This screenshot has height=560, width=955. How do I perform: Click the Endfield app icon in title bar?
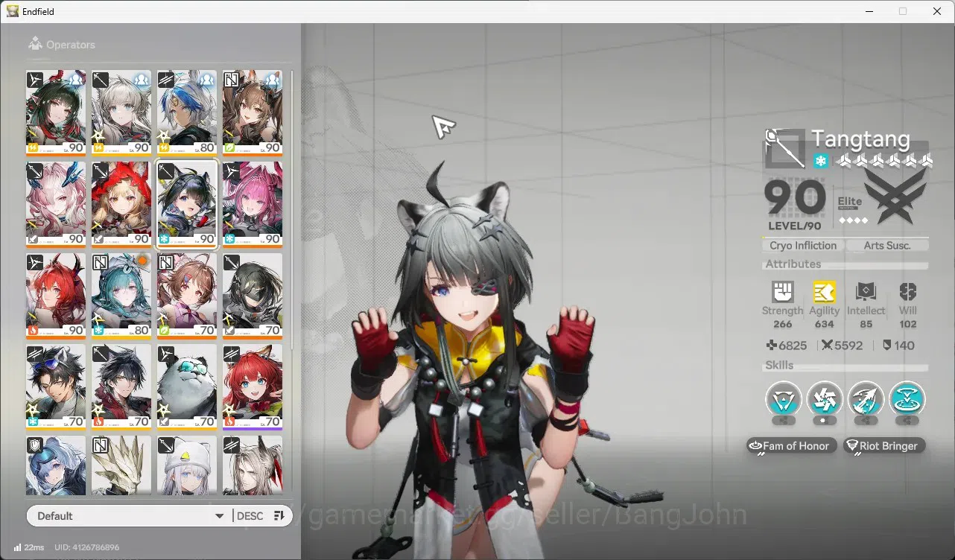point(13,11)
